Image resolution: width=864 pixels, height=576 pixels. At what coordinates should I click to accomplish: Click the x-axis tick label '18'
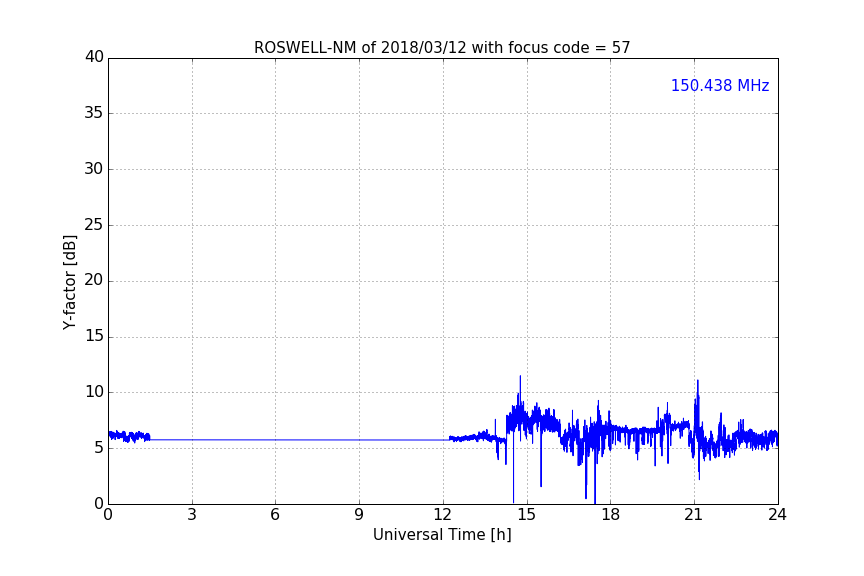tap(611, 515)
